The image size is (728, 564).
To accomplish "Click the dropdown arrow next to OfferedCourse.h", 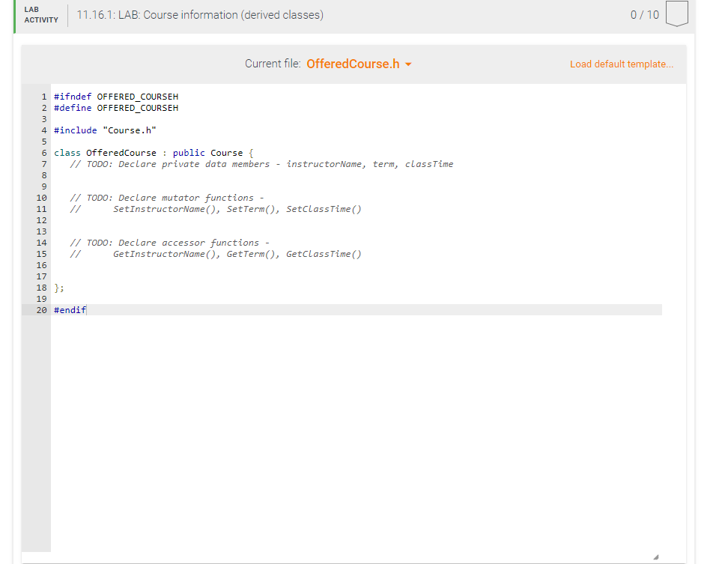I will point(408,64).
